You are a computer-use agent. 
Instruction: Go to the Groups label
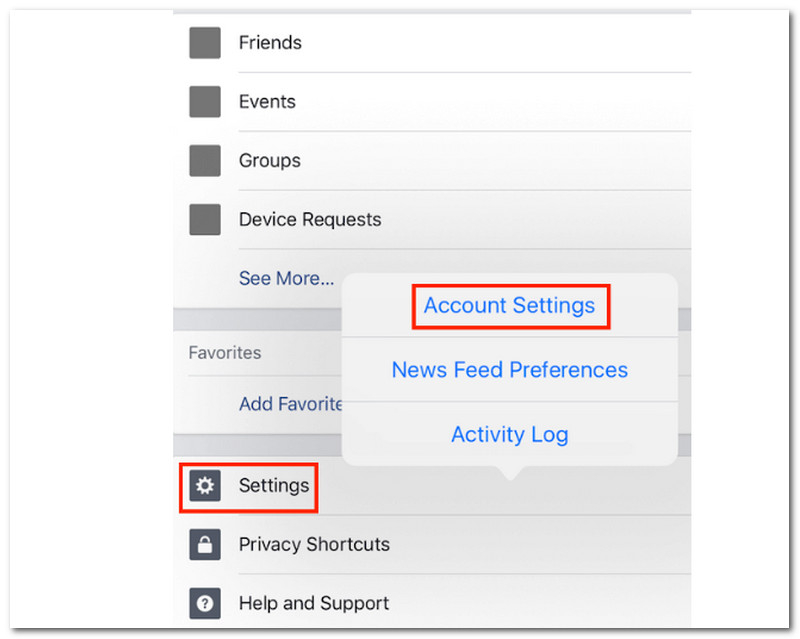269,160
